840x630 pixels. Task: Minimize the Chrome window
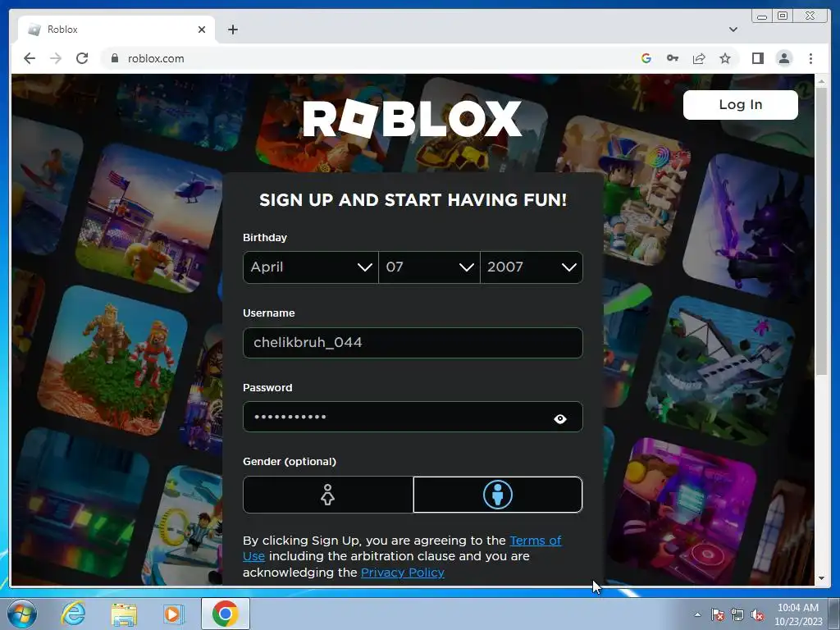click(x=762, y=16)
